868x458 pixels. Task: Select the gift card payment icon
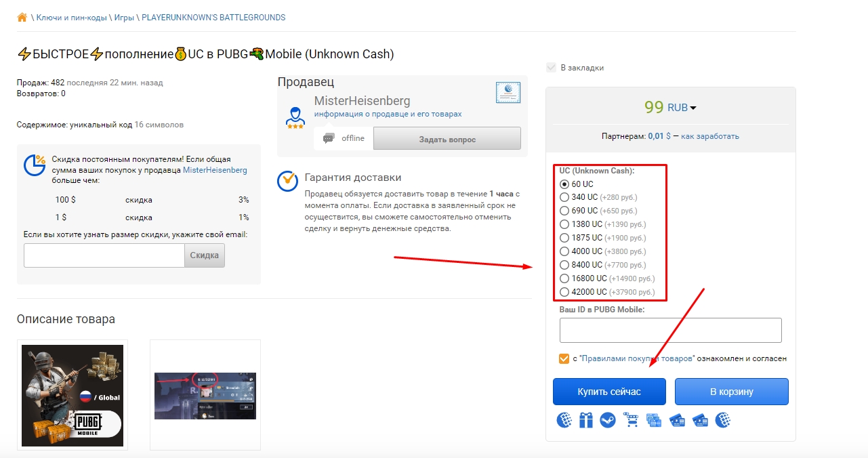coord(586,421)
